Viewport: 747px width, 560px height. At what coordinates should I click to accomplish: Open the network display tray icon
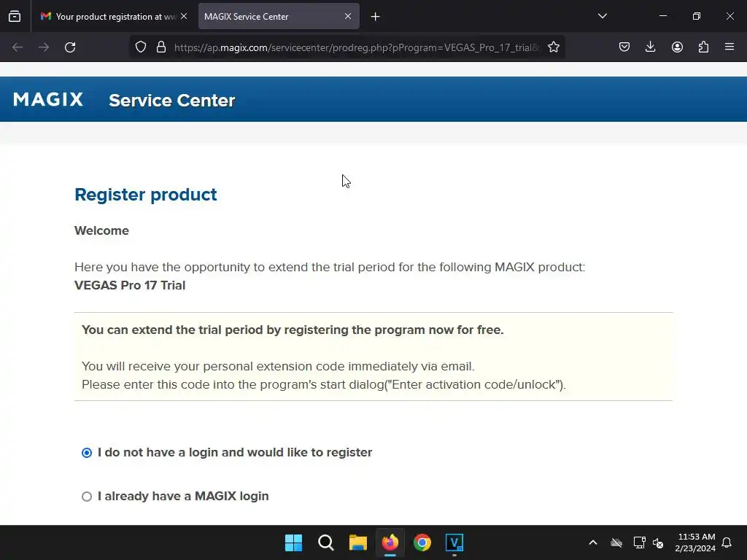(639, 542)
